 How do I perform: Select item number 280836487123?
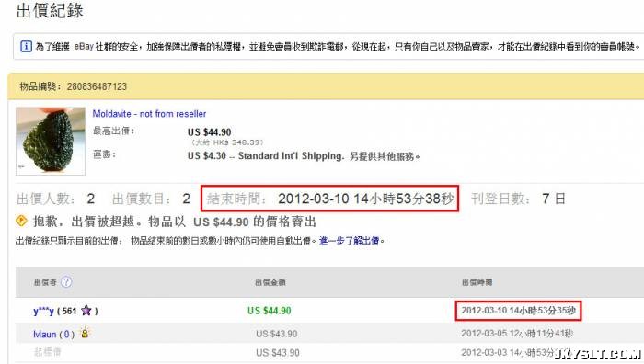(97, 86)
